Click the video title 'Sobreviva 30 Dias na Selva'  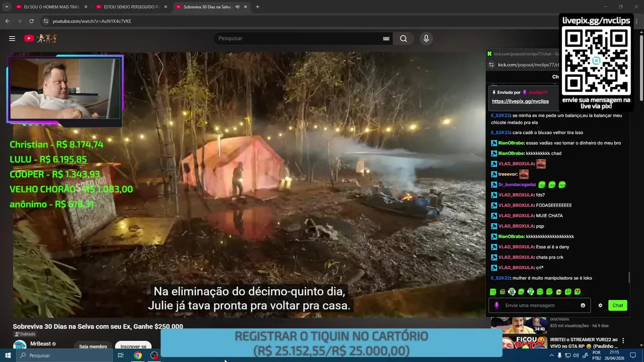pos(98,326)
